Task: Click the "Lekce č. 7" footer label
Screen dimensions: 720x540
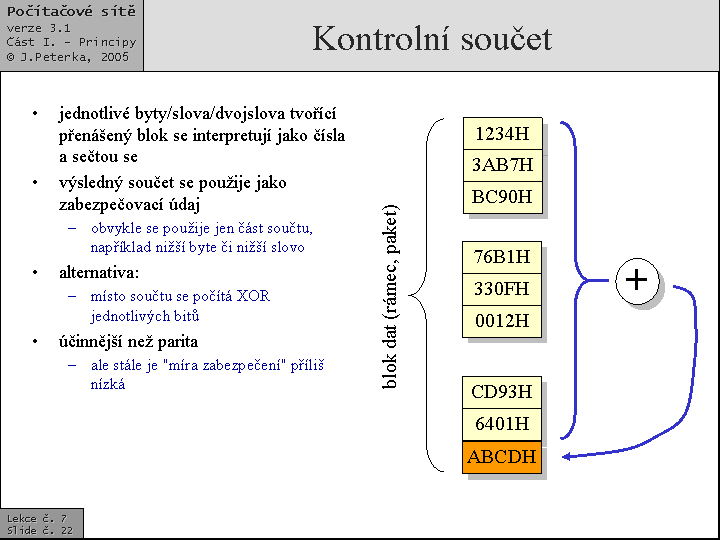Action: click(37, 518)
